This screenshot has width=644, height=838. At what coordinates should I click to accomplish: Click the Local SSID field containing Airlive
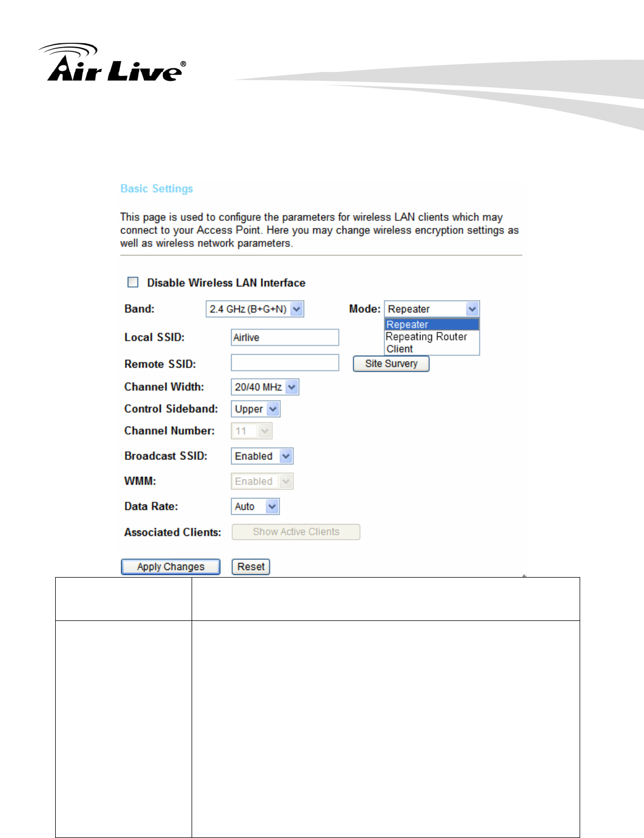[285, 337]
